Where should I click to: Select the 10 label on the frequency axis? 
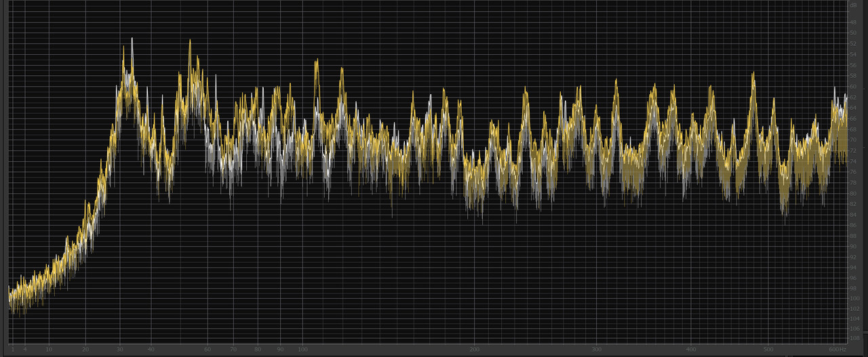(49, 350)
